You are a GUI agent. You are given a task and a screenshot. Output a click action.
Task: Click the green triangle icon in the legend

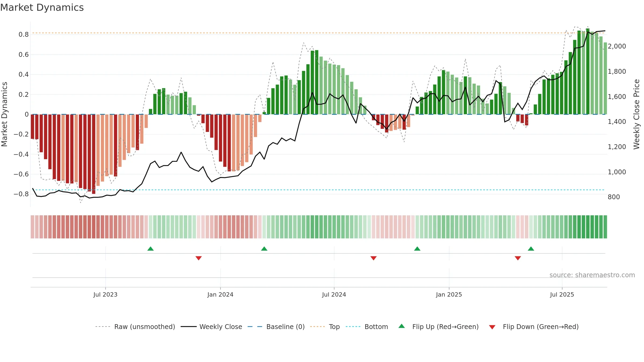click(x=402, y=326)
